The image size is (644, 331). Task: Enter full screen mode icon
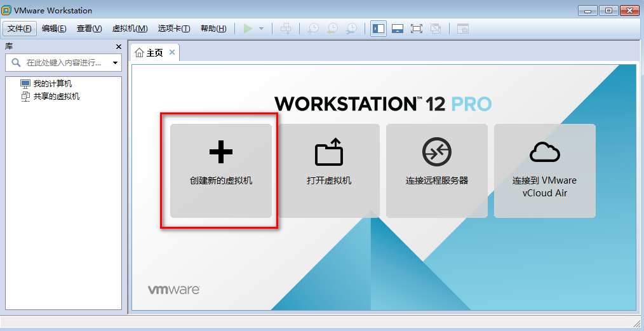[417, 29]
